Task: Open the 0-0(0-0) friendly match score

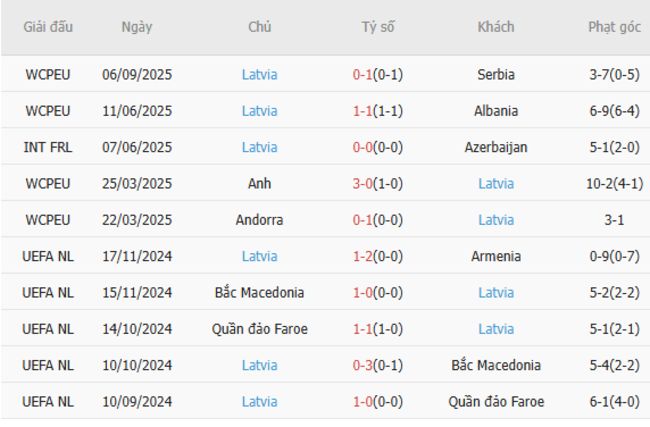Action: point(377,147)
